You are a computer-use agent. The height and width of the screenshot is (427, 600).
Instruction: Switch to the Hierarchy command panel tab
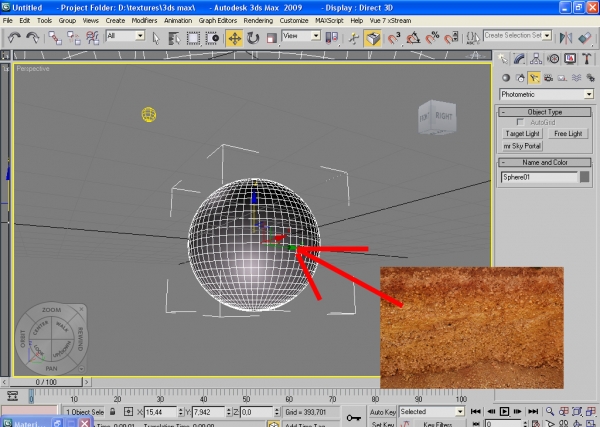(x=536, y=59)
